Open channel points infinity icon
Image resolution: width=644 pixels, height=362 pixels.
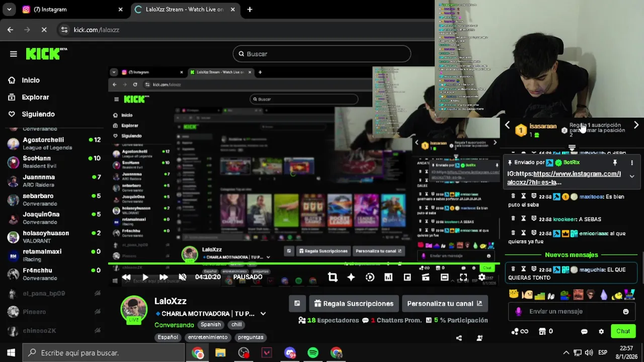[520, 331]
